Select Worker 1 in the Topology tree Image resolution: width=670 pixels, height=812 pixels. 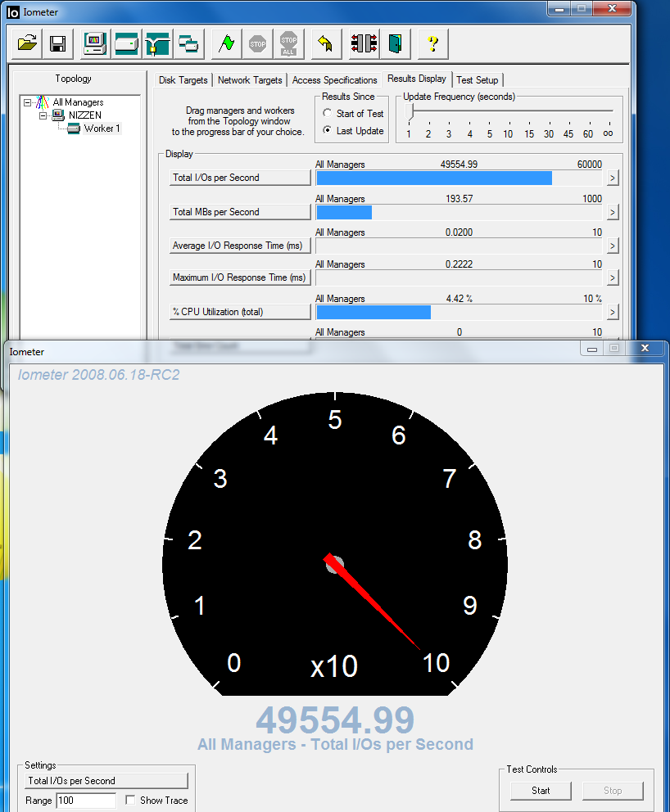point(102,129)
